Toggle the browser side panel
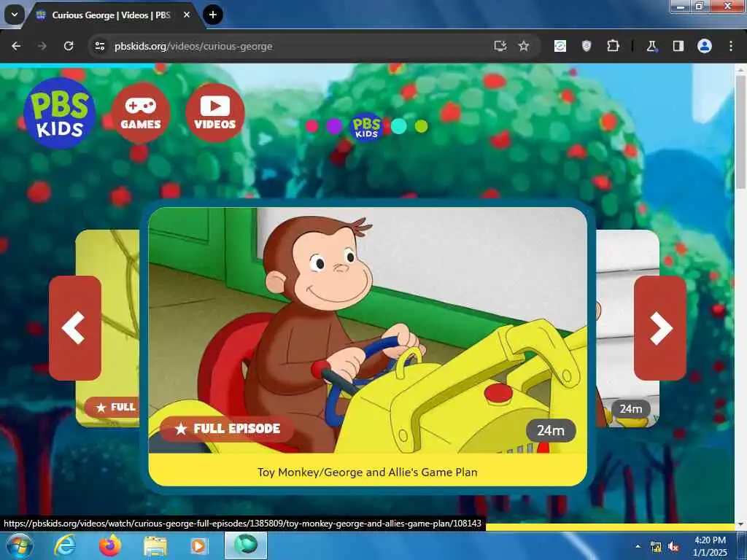747x560 pixels. tap(678, 46)
